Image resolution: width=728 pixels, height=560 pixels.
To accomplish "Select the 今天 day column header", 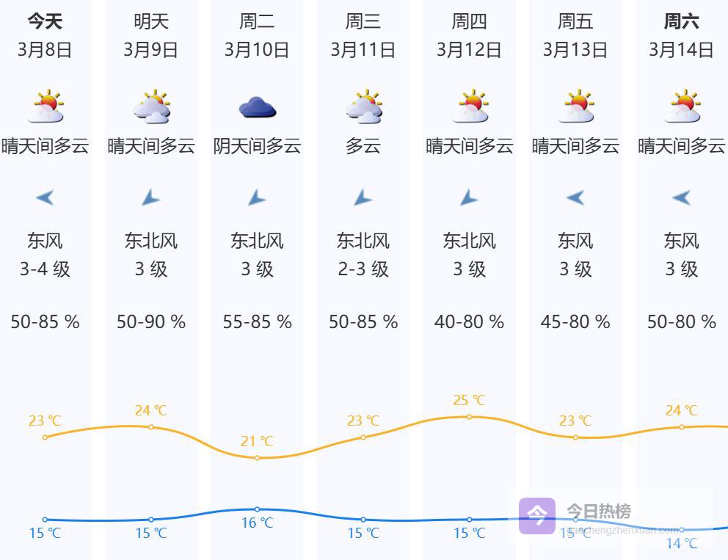I will pos(45,21).
